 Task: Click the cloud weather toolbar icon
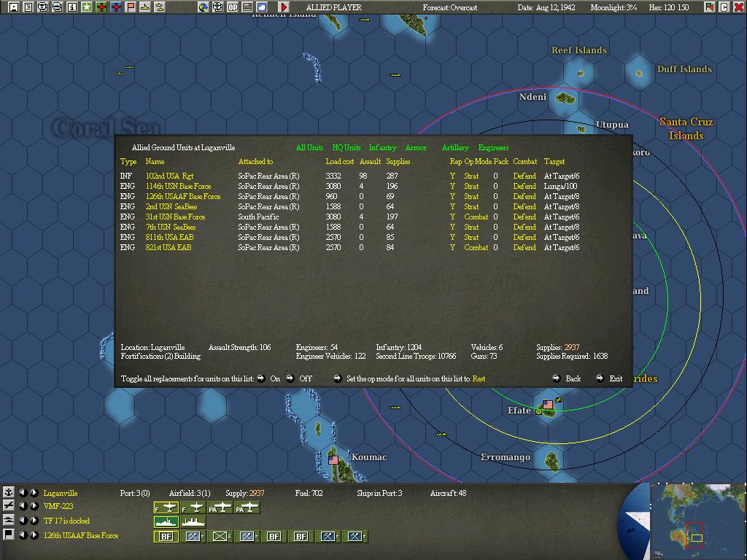pyautogui.click(x=262, y=7)
